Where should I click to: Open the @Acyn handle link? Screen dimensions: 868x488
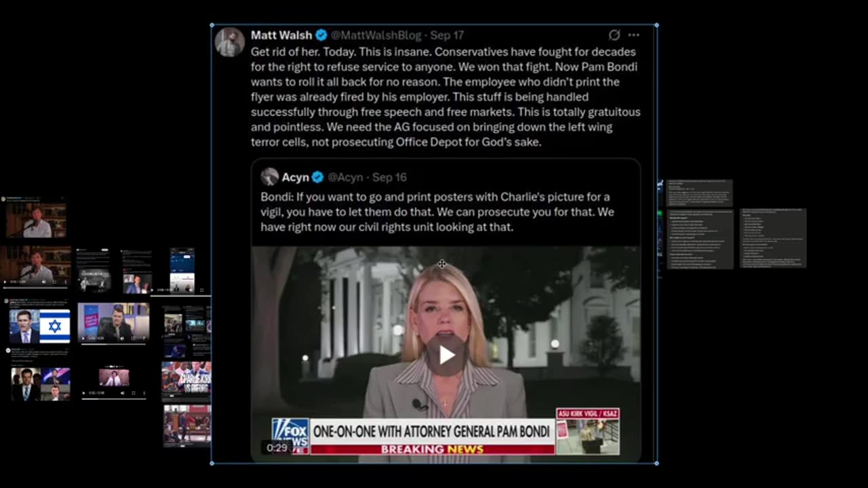point(345,178)
